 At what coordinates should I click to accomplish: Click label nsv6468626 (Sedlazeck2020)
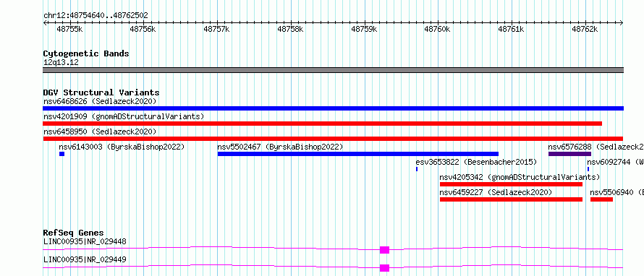pyautogui.click(x=100, y=101)
